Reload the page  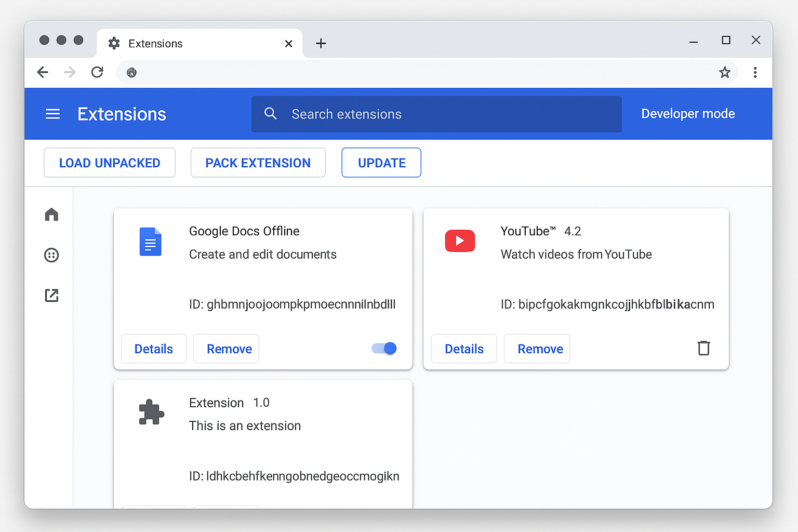(x=97, y=72)
